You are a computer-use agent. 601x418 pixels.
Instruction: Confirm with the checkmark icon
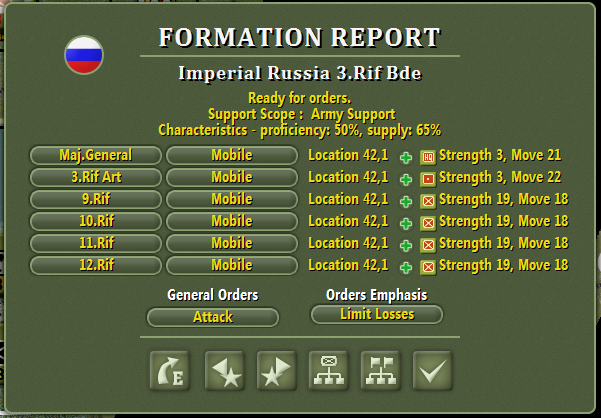pyautogui.click(x=433, y=370)
